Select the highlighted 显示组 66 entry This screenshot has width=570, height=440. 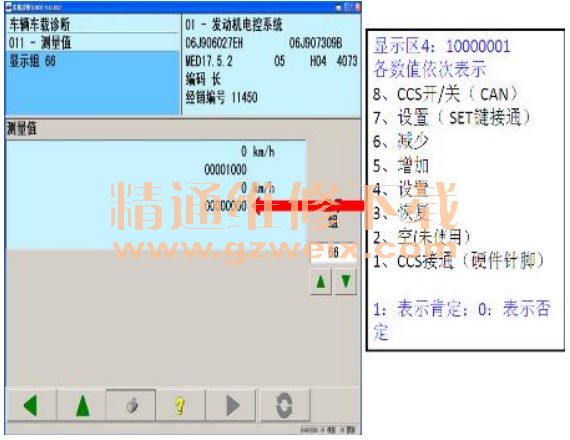click(93, 61)
